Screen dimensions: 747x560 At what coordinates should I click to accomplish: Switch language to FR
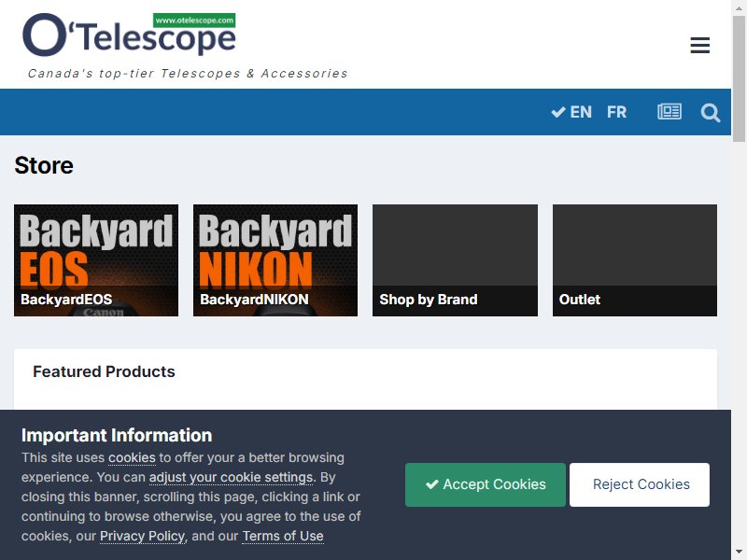[x=616, y=112]
